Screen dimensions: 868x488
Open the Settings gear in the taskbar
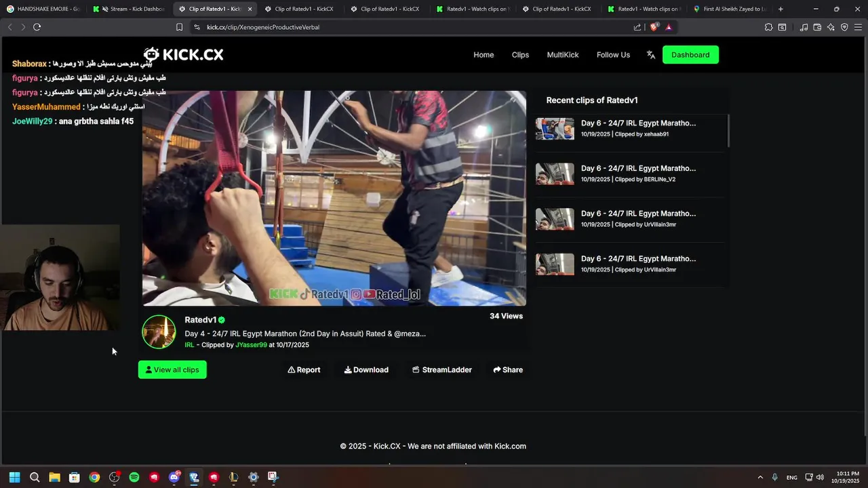coord(254,477)
